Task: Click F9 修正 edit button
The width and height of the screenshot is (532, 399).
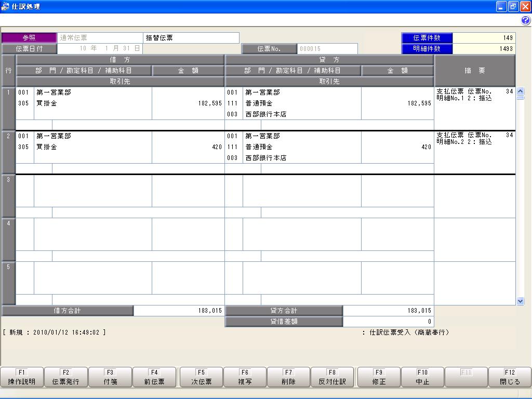Action: click(379, 377)
